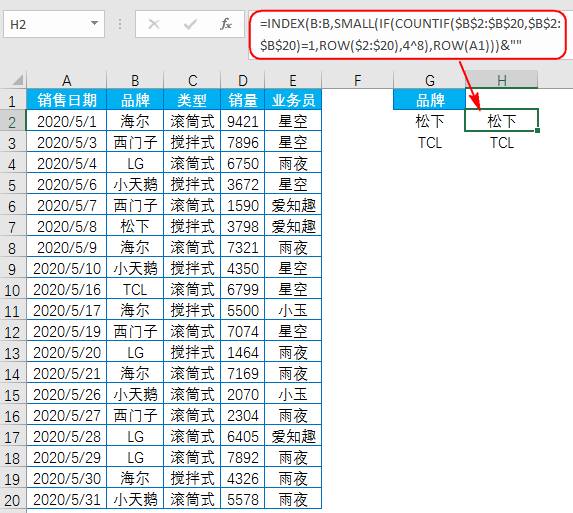
Task: Click 滚筒式 cell in row 2
Action: 192,121
